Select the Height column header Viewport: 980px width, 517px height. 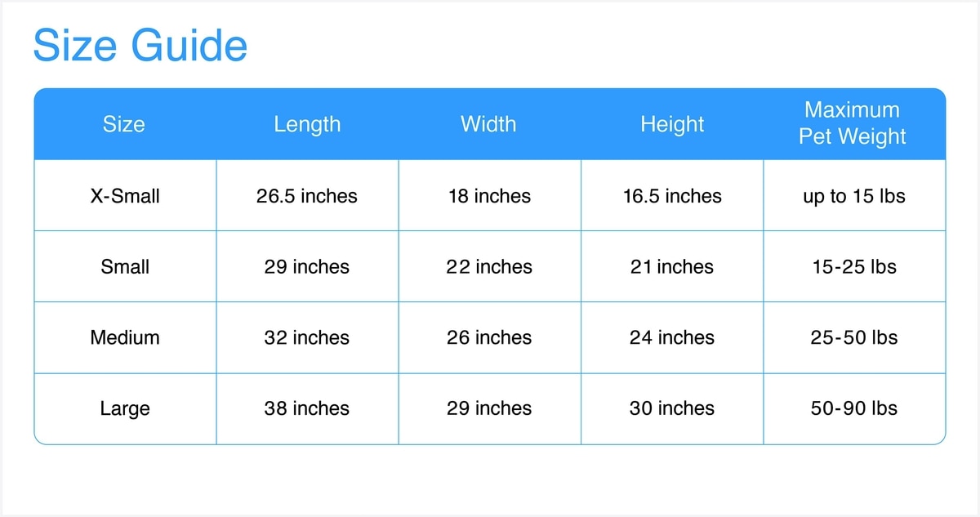click(672, 124)
